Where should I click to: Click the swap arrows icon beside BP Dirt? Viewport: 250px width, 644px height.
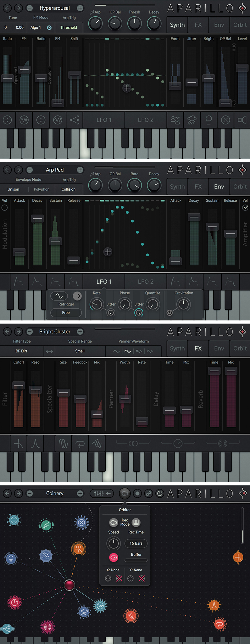point(49,351)
